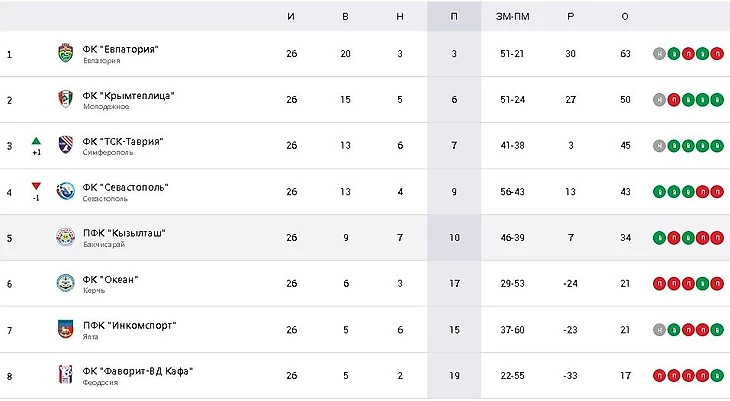This screenshot has height=401, width=730.
Task: Open the ФК "Евпатория" team link
Action: [121, 49]
